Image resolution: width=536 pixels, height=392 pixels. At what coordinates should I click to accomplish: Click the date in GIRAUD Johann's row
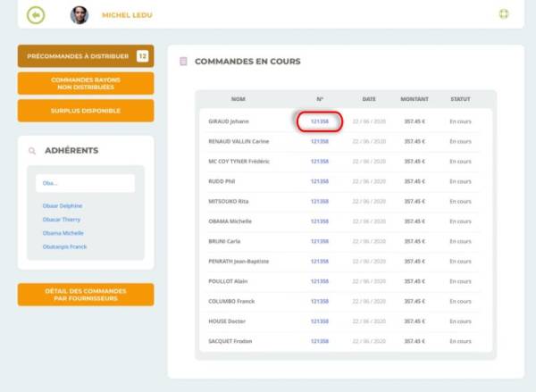coord(369,121)
